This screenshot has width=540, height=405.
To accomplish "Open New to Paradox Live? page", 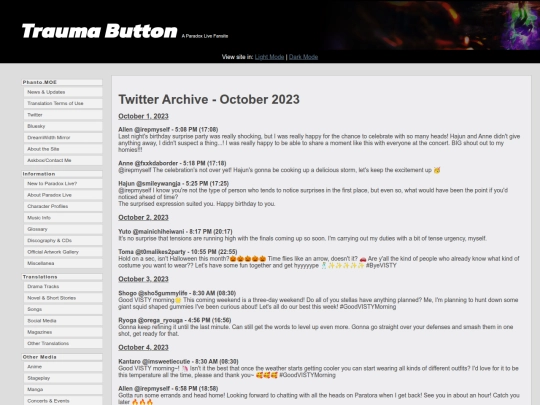I will coord(63,184).
